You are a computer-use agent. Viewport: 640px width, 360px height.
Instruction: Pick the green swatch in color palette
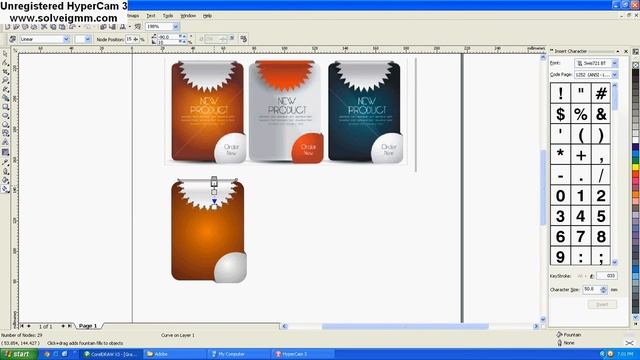coord(636,160)
